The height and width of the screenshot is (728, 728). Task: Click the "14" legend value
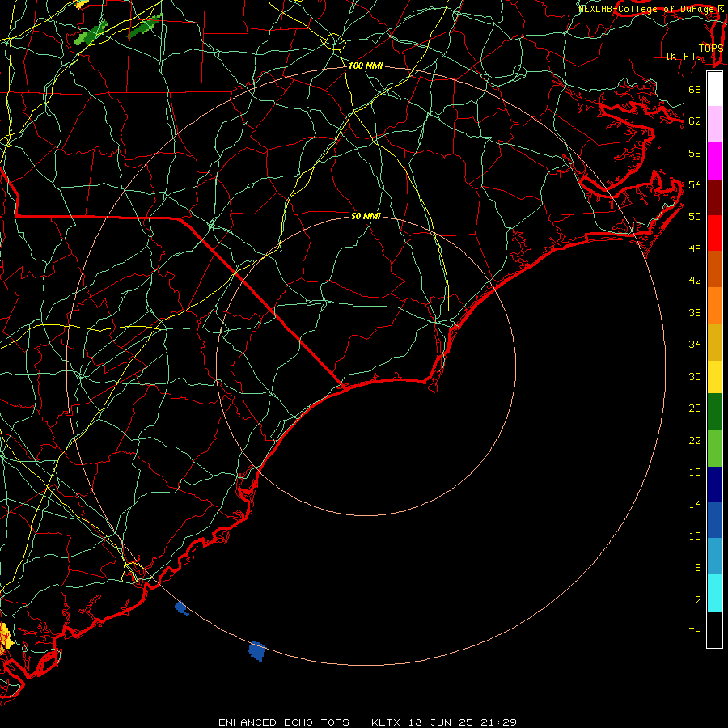[x=695, y=504]
